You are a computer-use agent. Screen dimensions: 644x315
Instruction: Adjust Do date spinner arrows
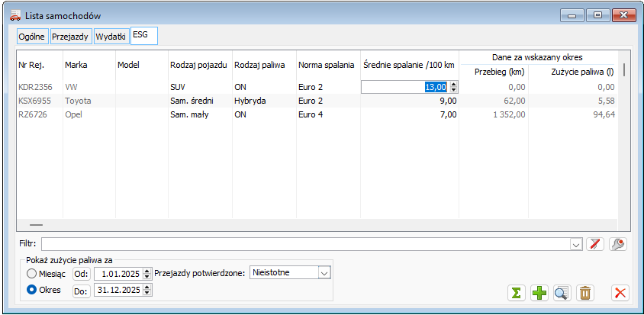point(147,290)
